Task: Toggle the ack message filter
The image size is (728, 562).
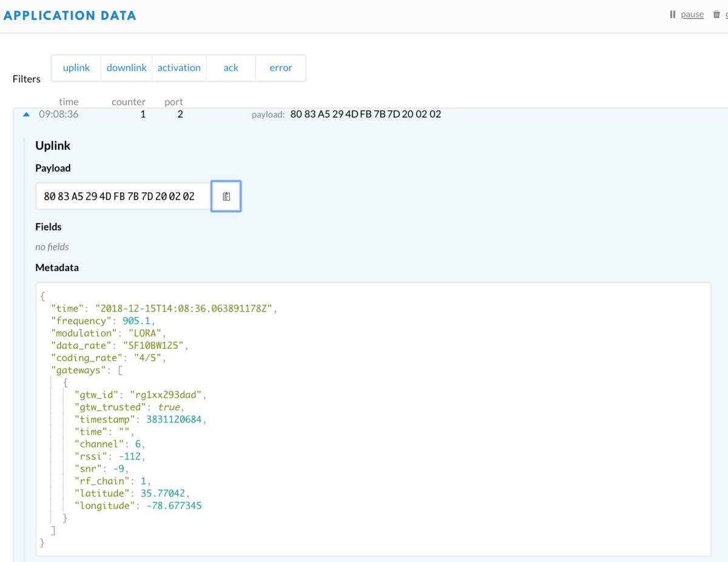Action: coord(231,68)
